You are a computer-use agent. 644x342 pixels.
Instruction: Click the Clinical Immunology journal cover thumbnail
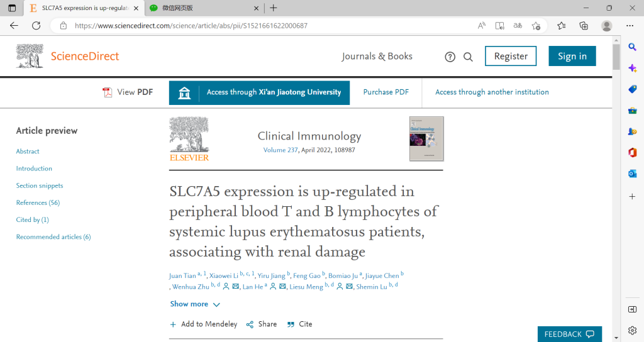pyautogui.click(x=426, y=139)
